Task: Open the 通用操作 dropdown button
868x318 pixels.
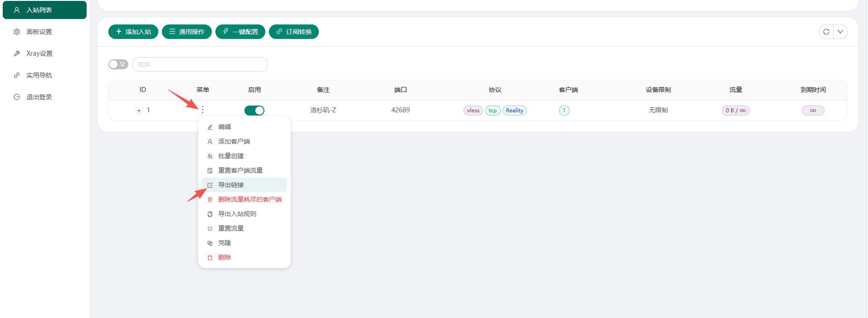Action: click(x=187, y=32)
